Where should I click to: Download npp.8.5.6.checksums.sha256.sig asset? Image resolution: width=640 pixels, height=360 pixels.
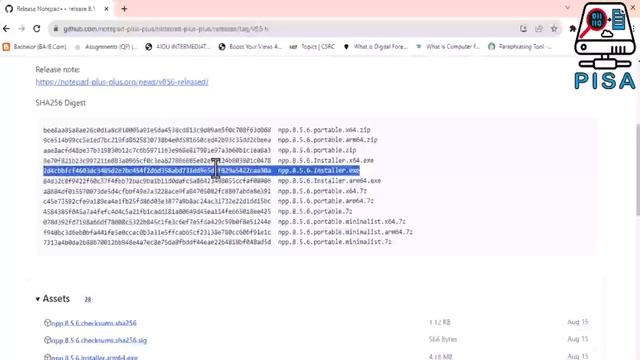[x=99, y=340]
